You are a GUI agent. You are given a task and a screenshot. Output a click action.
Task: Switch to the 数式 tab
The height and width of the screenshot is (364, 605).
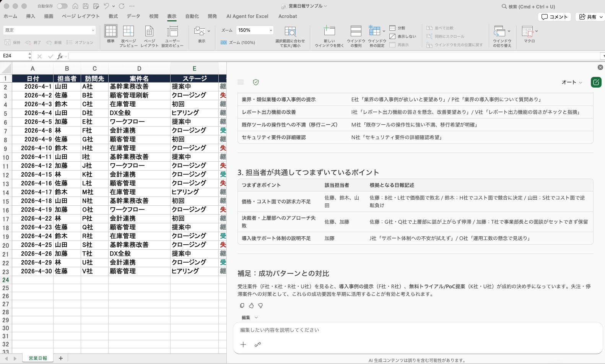113,16
